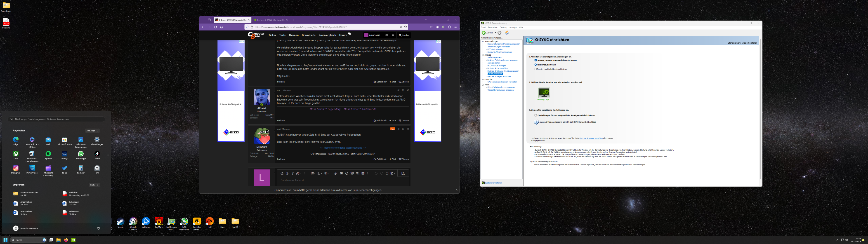Viewport: 868px width, 244px height.
Task: Toggle italic formatting in the reply editor
Action: 292,173
